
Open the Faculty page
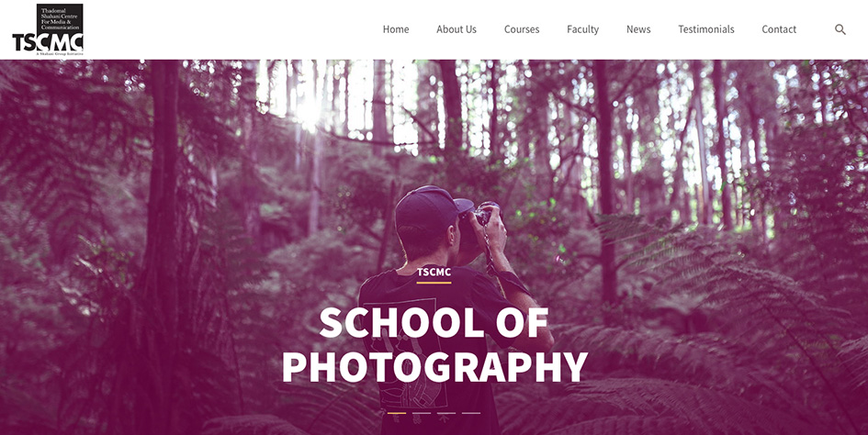click(x=582, y=29)
